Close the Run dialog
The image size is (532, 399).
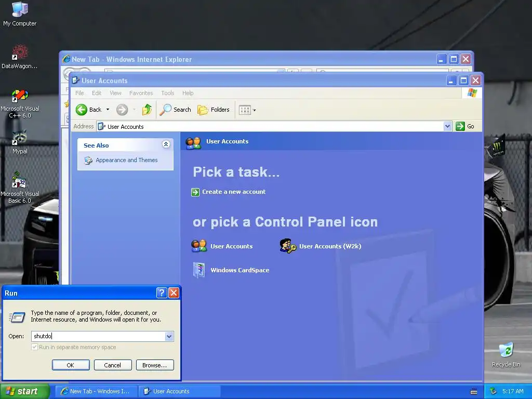tap(174, 293)
